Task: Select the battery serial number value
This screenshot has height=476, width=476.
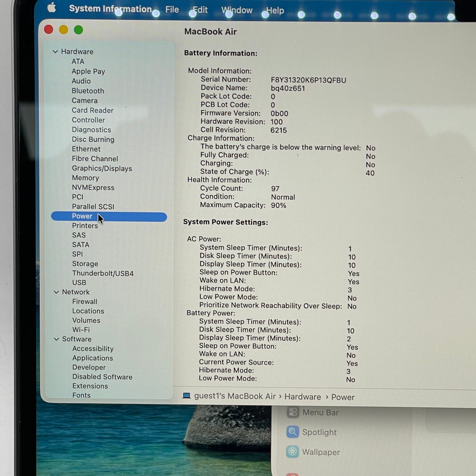Action: [x=308, y=80]
